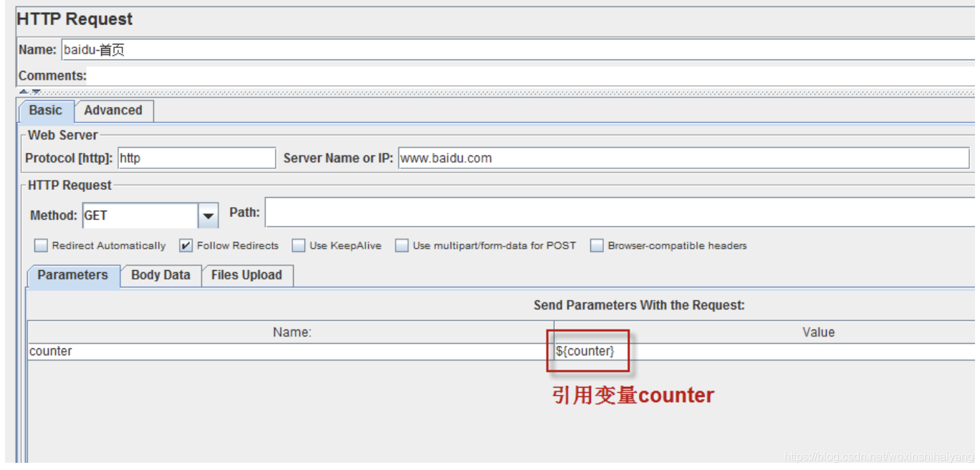
Task: Enable Redirect Automatically checkbox
Action: [x=41, y=246]
